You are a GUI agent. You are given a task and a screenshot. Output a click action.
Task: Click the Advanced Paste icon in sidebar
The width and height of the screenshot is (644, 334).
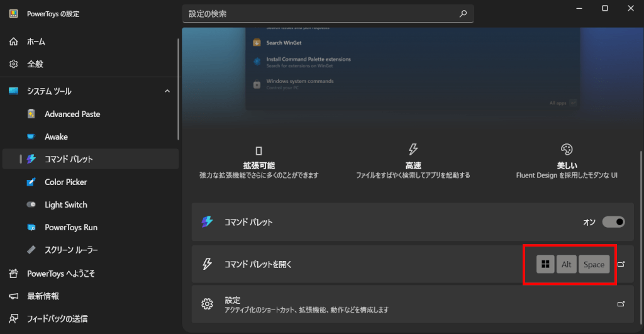tap(31, 114)
